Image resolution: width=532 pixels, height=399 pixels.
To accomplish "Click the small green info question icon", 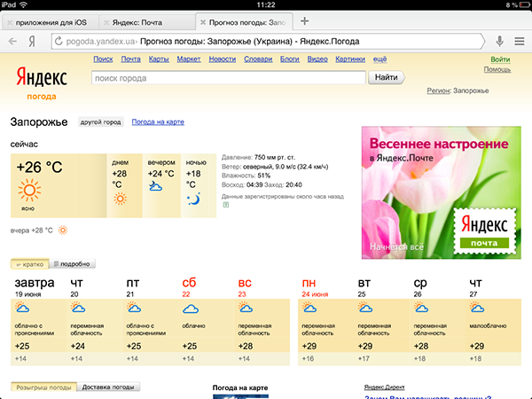I will pos(225,205).
